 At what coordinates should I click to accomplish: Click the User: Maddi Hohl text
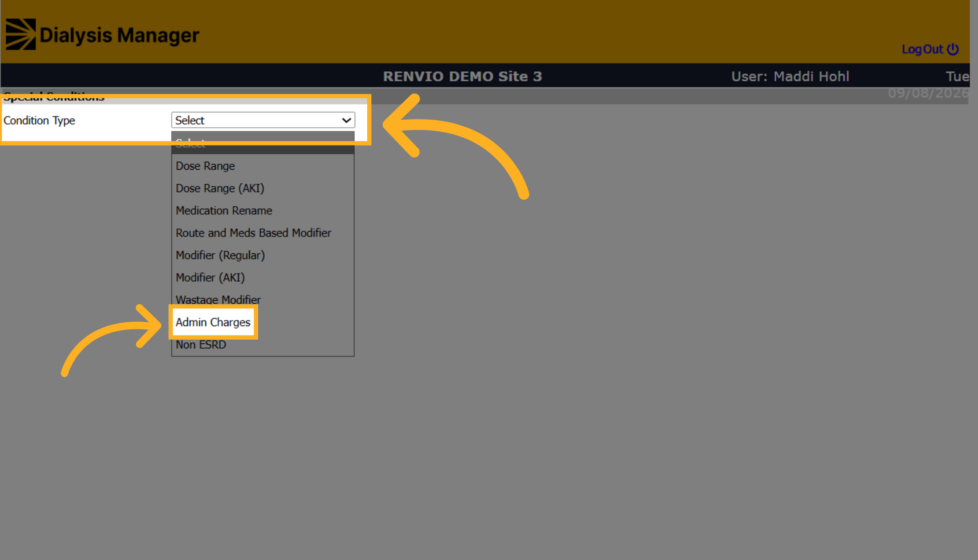pos(790,76)
